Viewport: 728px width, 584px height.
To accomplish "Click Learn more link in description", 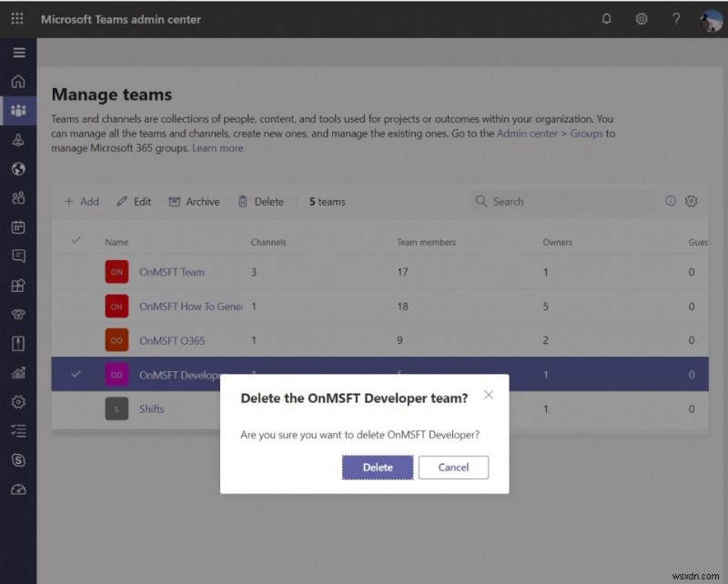I will point(217,147).
